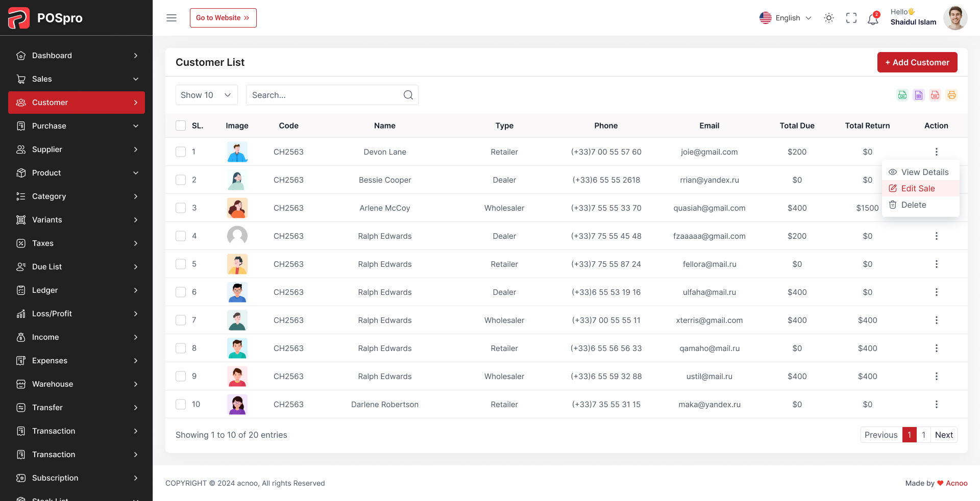The height and width of the screenshot is (501, 980).
Task: Click the magnifier icon in the search box
Action: tap(408, 95)
